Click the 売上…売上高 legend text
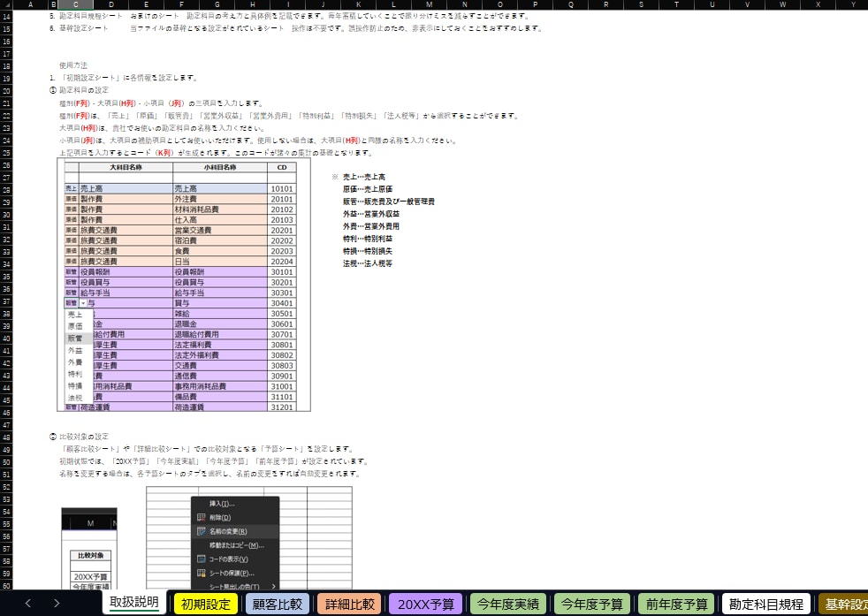The height and width of the screenshot is (616, 868). [363, 177]
